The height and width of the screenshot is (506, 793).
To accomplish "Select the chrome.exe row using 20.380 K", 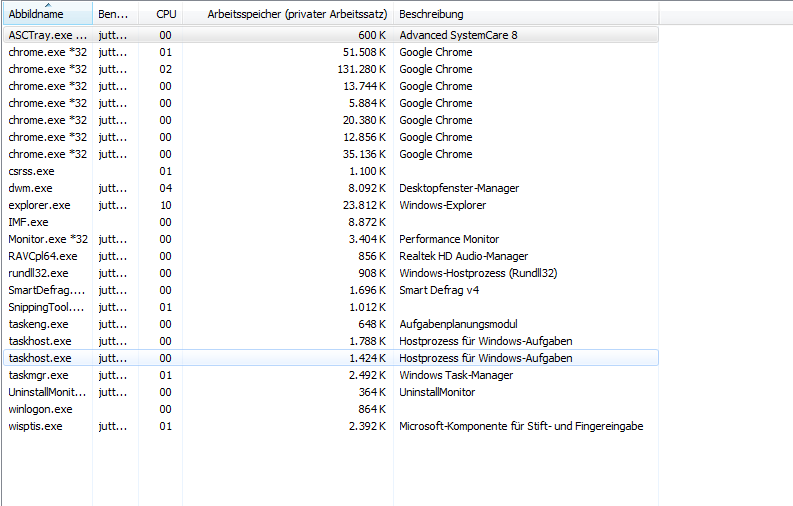I will click(331, 120).
